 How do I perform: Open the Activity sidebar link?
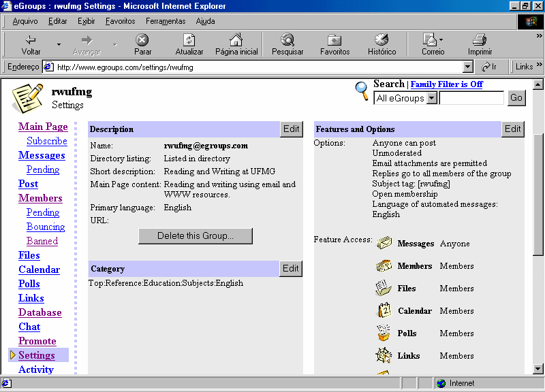click(36, 370)
